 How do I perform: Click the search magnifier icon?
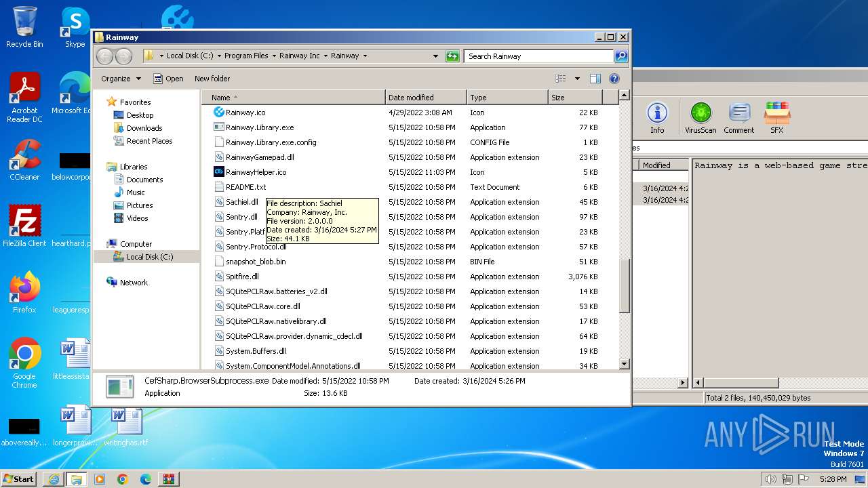[x=620, y=56]
